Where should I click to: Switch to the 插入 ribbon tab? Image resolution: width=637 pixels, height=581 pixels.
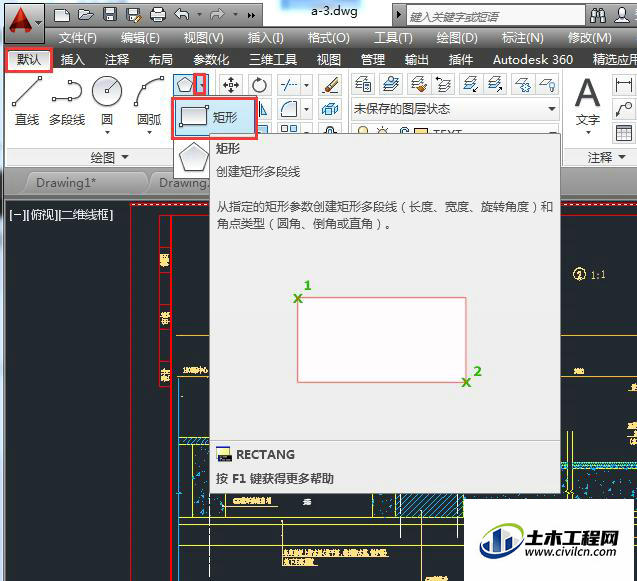coord(72,60)
